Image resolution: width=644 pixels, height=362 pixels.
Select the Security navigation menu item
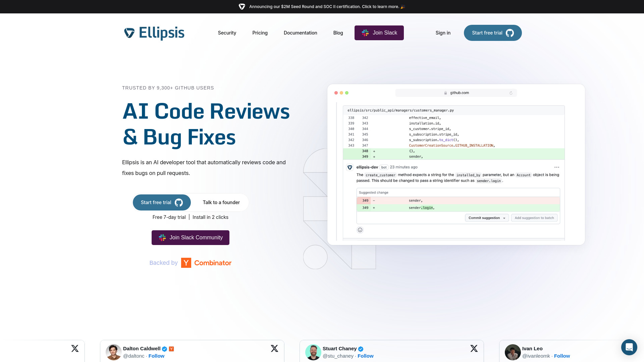pyautogui.click(x=227, y=33)
